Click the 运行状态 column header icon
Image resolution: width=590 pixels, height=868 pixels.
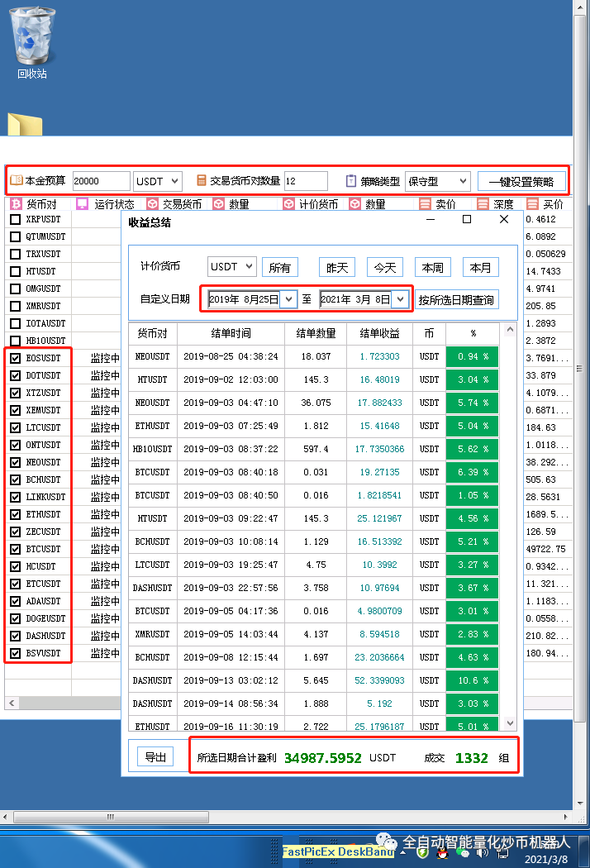[x=82, y=204]
